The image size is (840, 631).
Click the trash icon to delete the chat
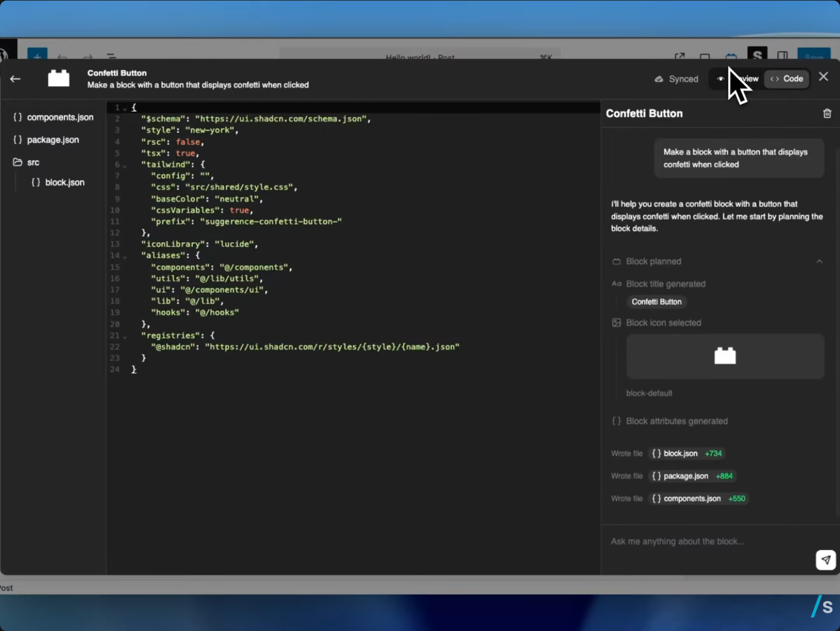pos(826,114)
